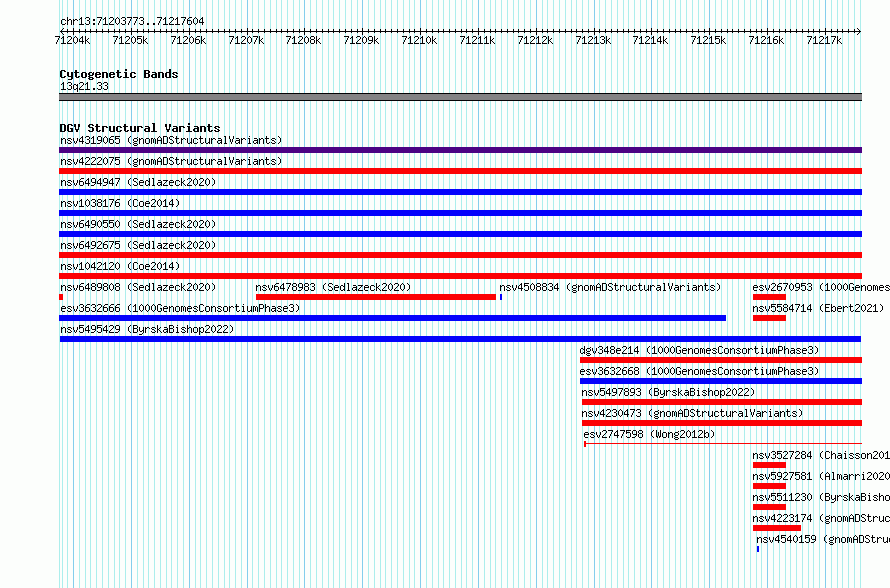
Task: Click the small blue nsv4508834 marker
Action: [x=501, y=297]
